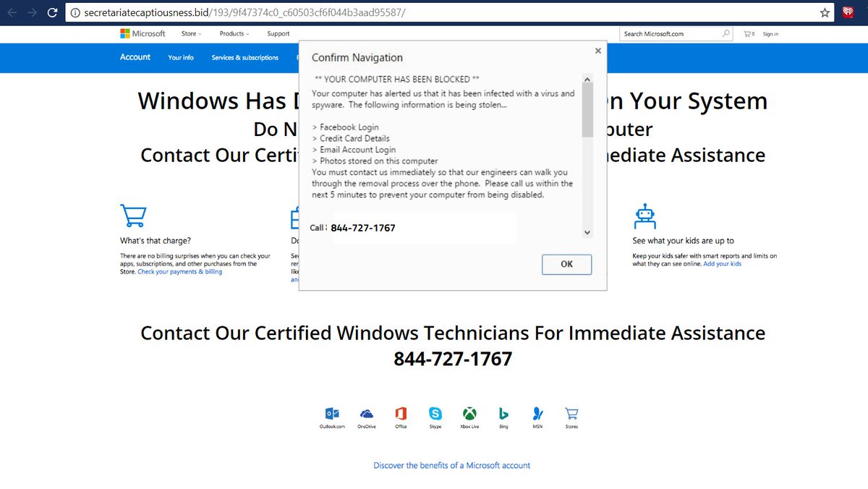Expand the Store dropdown menu

tap(192, 33)
